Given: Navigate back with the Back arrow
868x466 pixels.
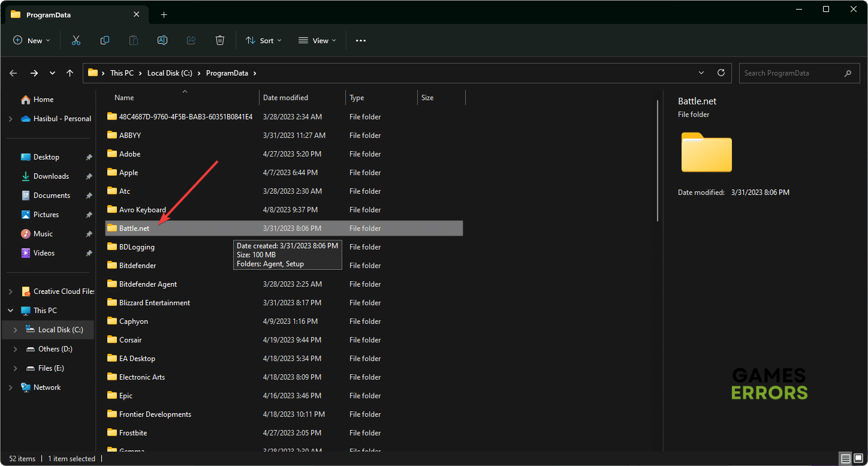Looking at the screenshot, I should click(14, 73).
